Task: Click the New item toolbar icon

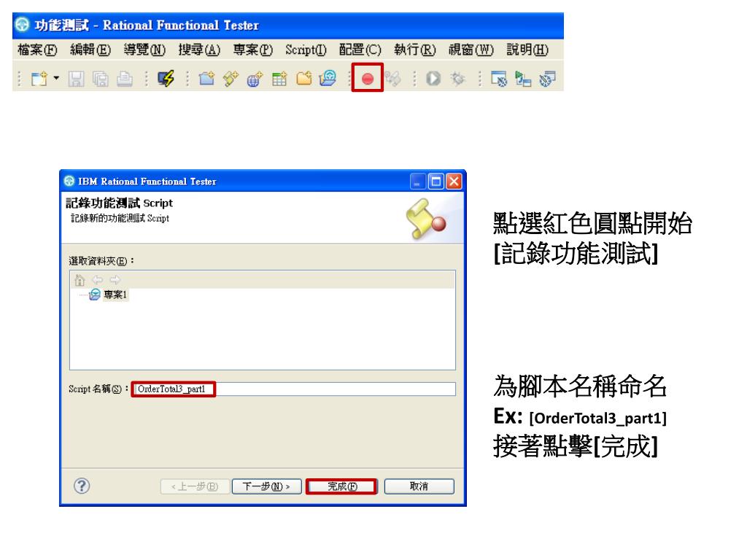Action: click(x=39, y=79)
